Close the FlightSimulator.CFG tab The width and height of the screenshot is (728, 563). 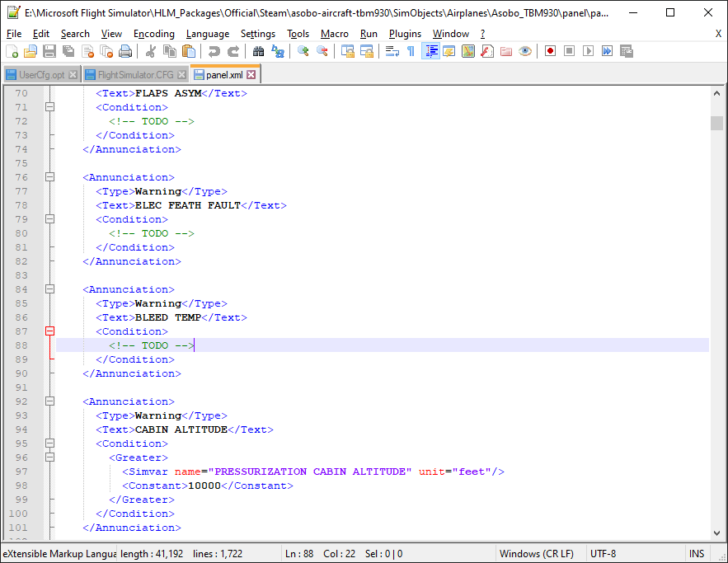coord(182,74)
